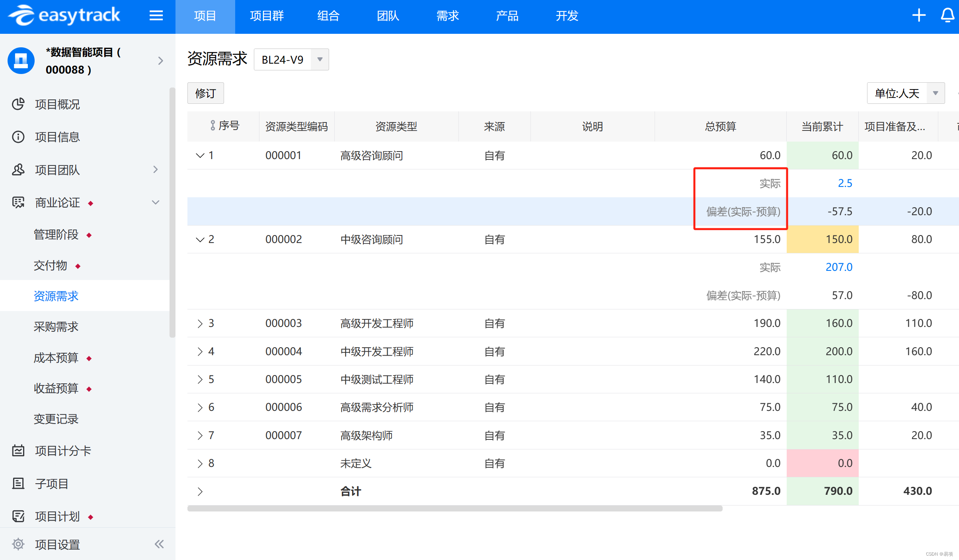Collapse sidebar with double-chevron icon
This screenshot has height=560, width=959.
pos(159,544)
